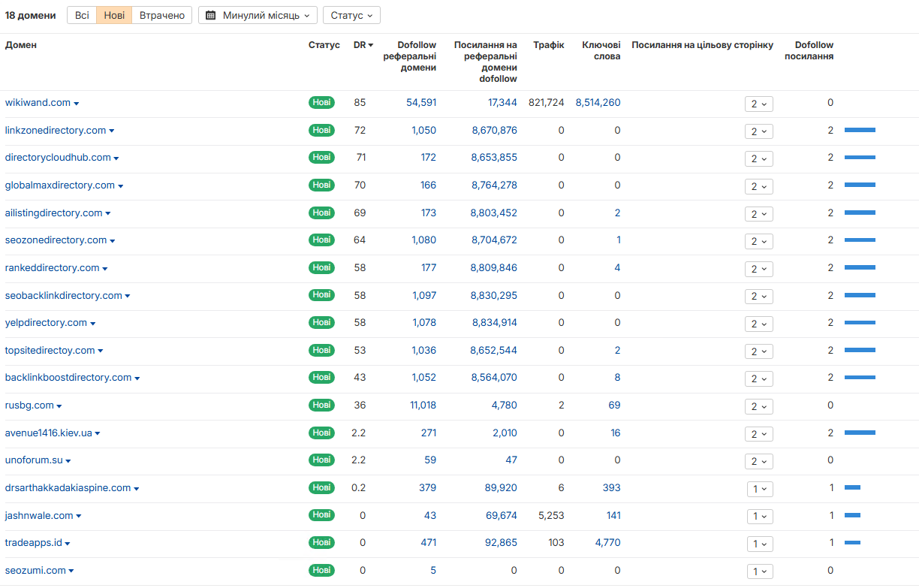Click the 1,097 referring domains for seobacklinkdirectory.com
The width and height of the screenshot is (919, 588).
click(424, 296)
